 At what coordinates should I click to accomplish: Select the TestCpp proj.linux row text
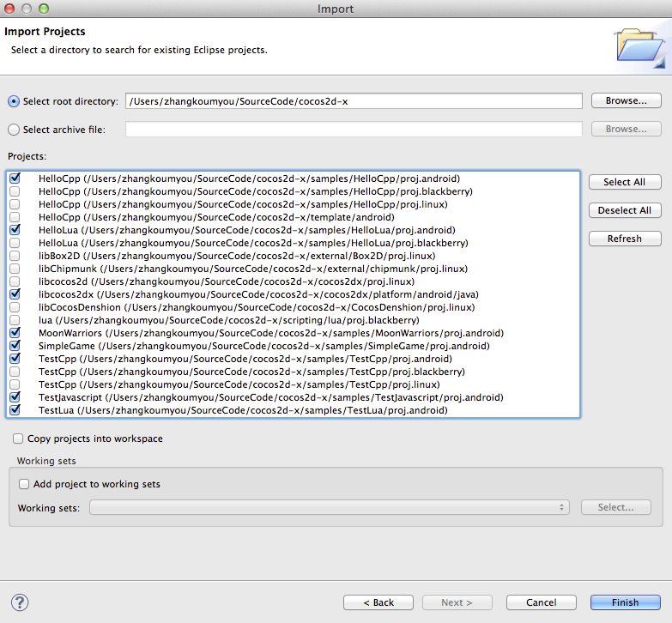239,384
